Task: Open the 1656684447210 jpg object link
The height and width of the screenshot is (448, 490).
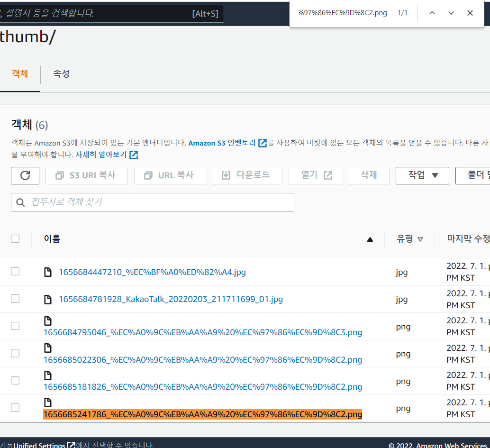Action: pos(152,272)
